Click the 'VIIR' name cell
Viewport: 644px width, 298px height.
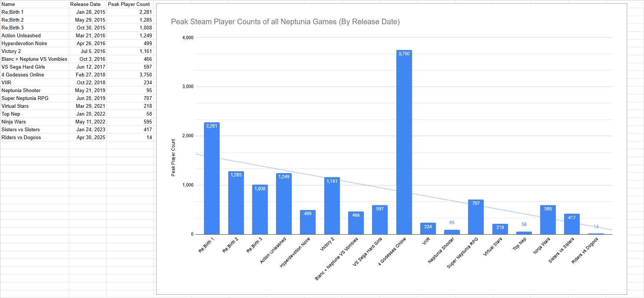tap(34, 82)
